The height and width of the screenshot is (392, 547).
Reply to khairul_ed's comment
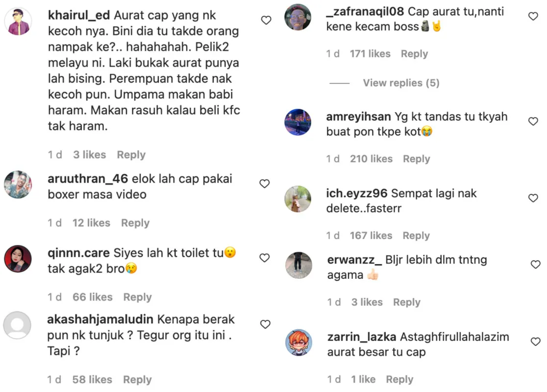[x=131, y=154]
